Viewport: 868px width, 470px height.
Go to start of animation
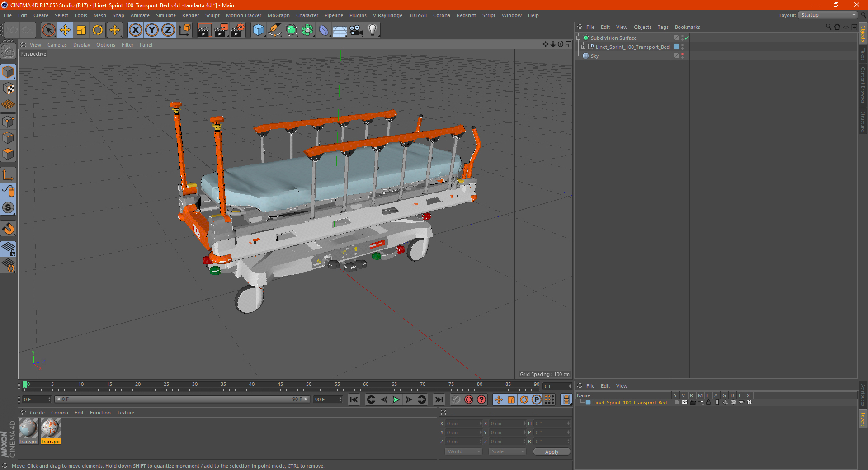coord(354,399)
